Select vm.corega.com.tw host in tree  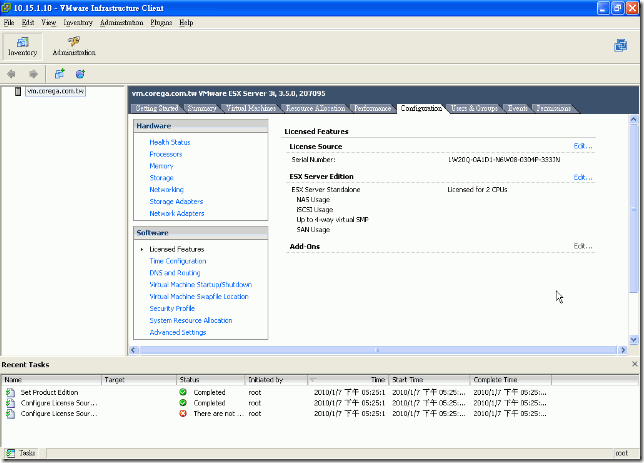(x=55, y=91)
